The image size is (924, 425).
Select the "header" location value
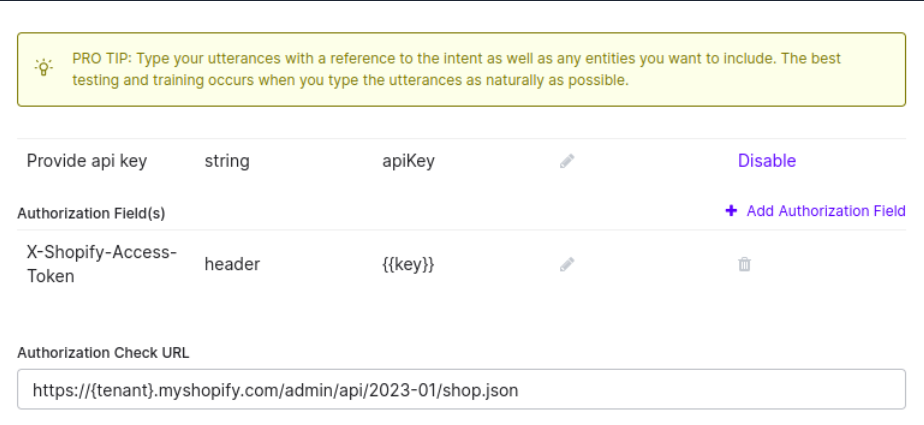coord(232,265)
